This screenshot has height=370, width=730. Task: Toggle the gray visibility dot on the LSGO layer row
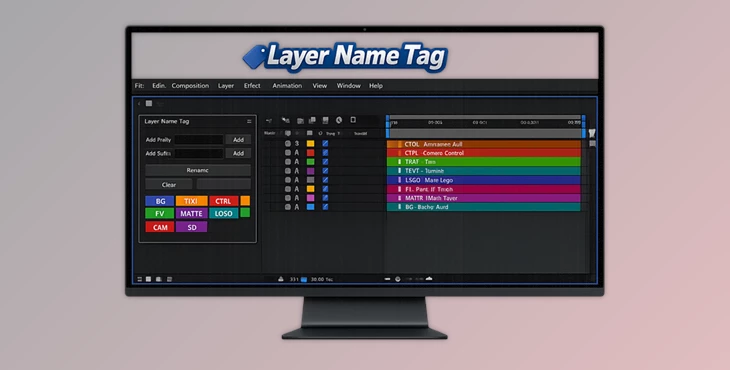(x=288, y=180)
